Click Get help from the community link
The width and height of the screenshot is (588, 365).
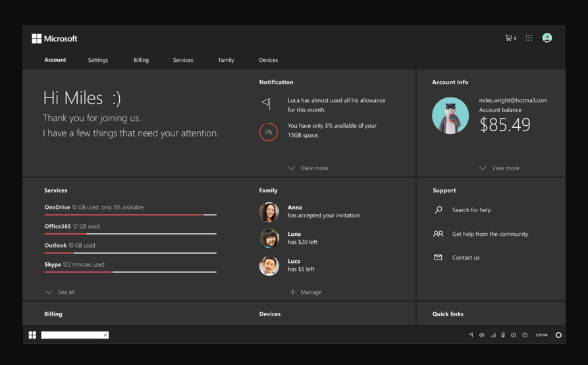(490, 234)
